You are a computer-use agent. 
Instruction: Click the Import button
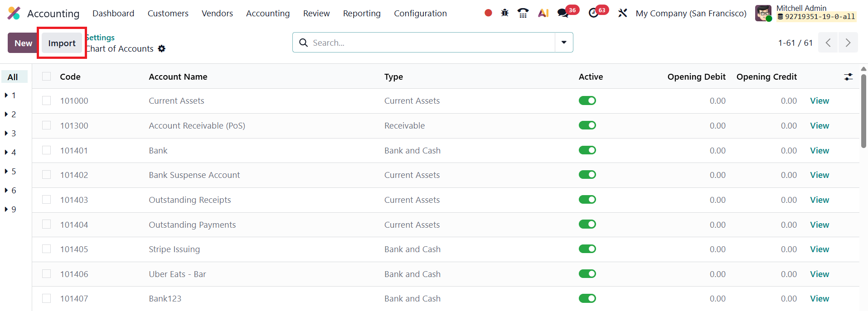click(62, 43)
